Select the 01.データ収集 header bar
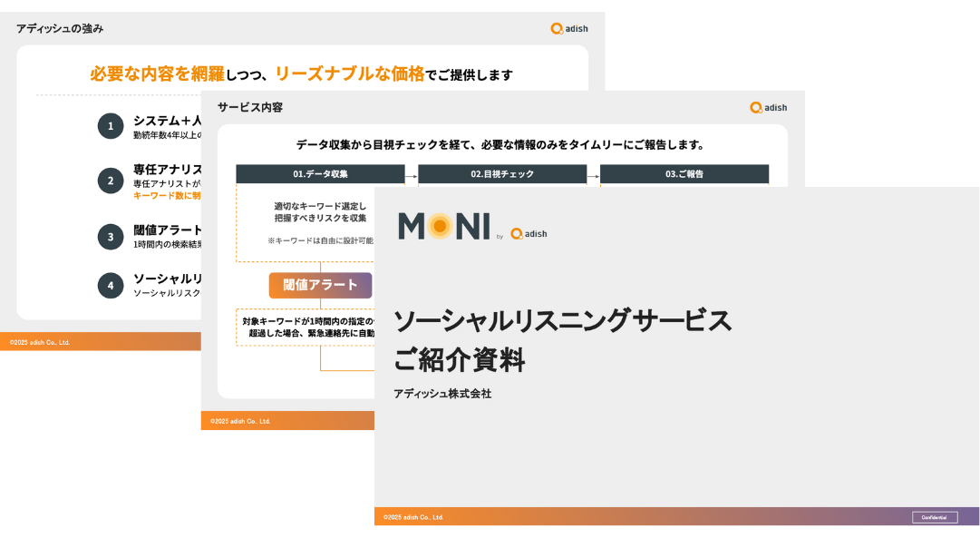The height and width of the screenshot is (538, 980). (320, 174)
